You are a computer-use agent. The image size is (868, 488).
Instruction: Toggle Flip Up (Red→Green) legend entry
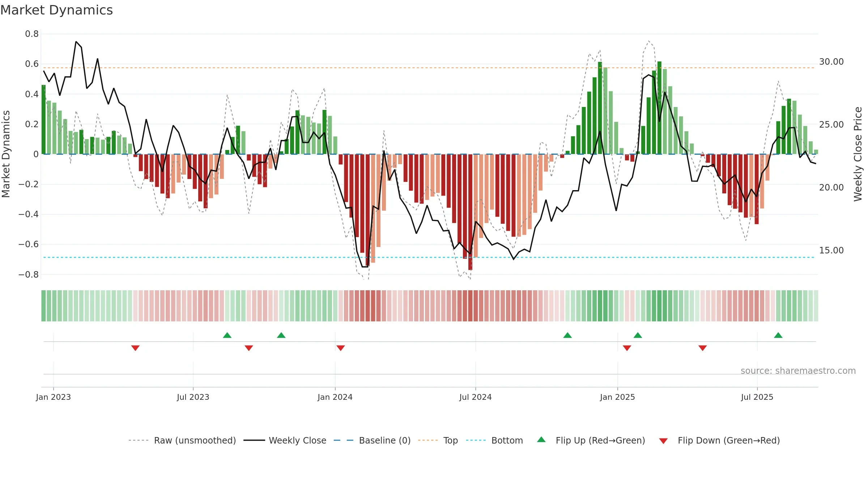[591, 440]
